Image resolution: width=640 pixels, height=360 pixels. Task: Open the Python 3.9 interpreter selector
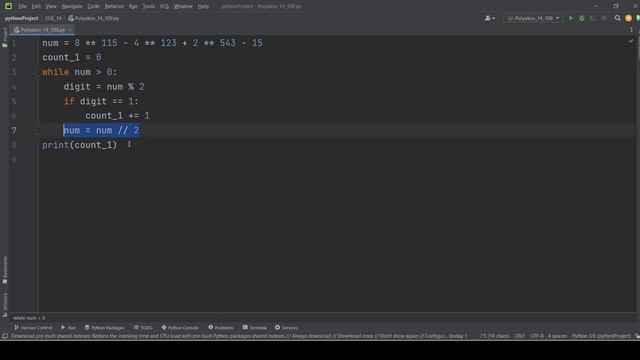[x=601, y=336]
